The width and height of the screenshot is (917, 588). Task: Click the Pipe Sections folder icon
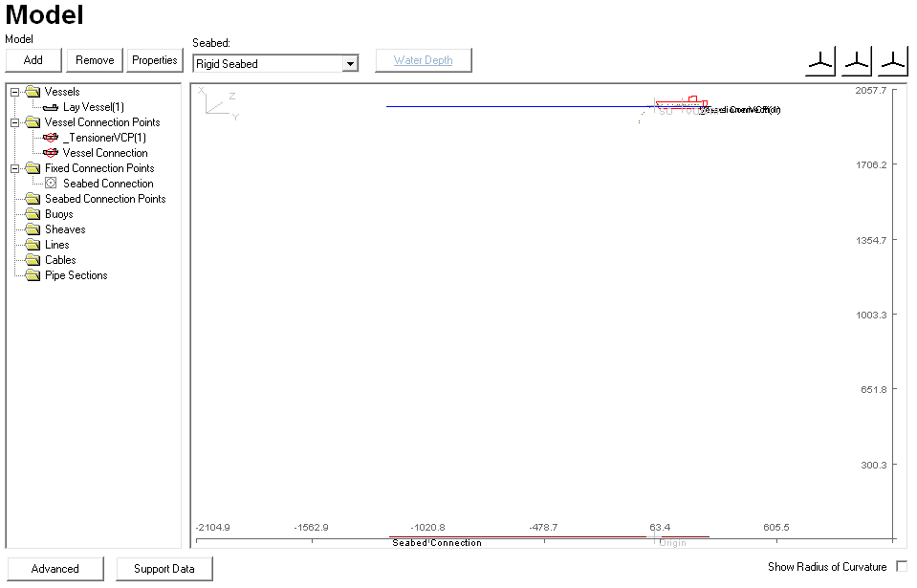click(x=33, y=275)
